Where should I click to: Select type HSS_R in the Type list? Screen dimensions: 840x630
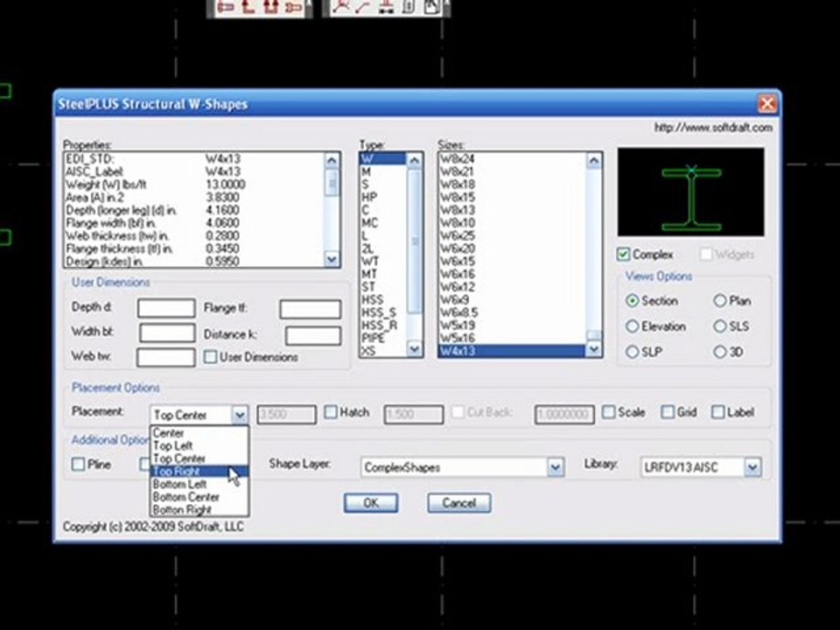pos(382,325)
